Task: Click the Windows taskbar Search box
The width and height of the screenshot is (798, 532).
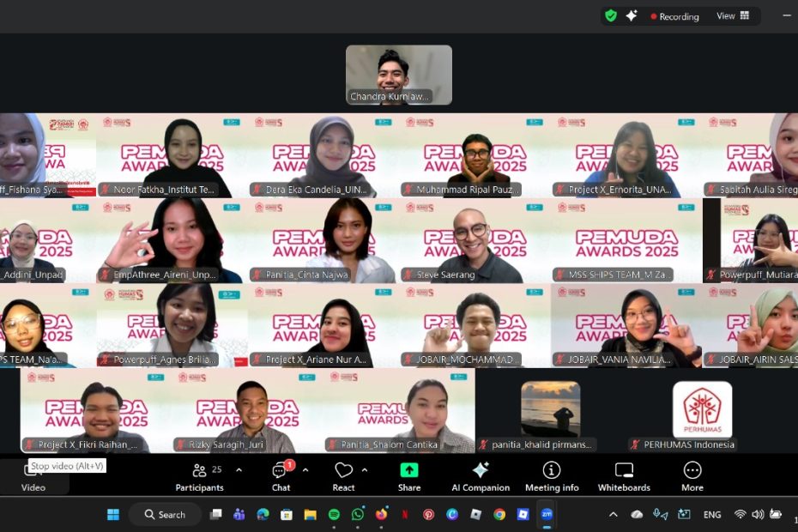Action: pyautogui.click(x=165, y=515)
